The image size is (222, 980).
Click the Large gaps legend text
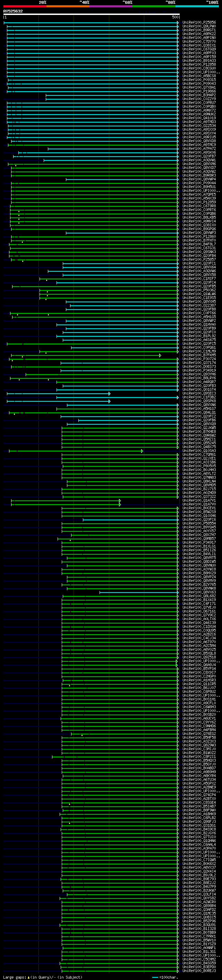pos(43,977)
